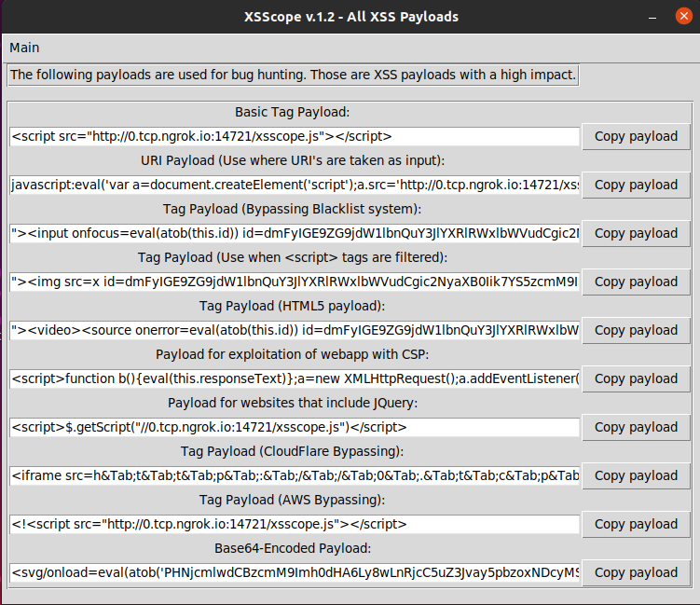
Task: Click 'Tag Payload (HTML5 payload):' label
Action: pos(293,306)
